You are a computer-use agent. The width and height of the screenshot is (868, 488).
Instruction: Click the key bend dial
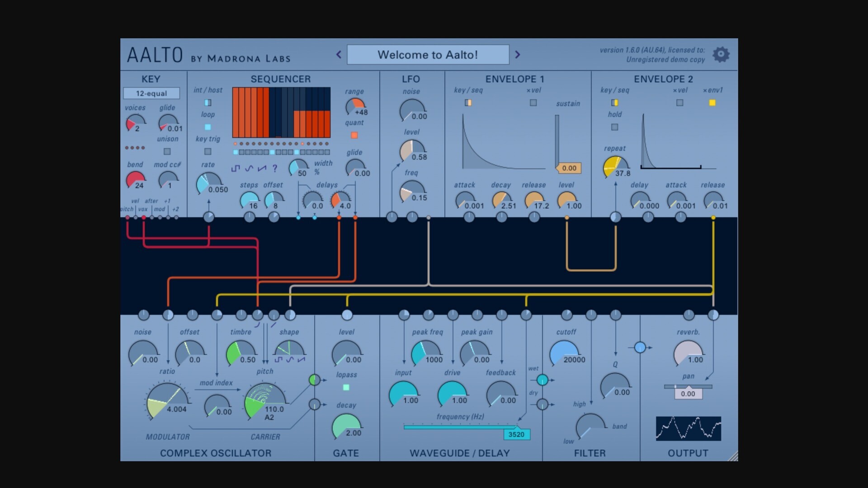click(136, 180)
